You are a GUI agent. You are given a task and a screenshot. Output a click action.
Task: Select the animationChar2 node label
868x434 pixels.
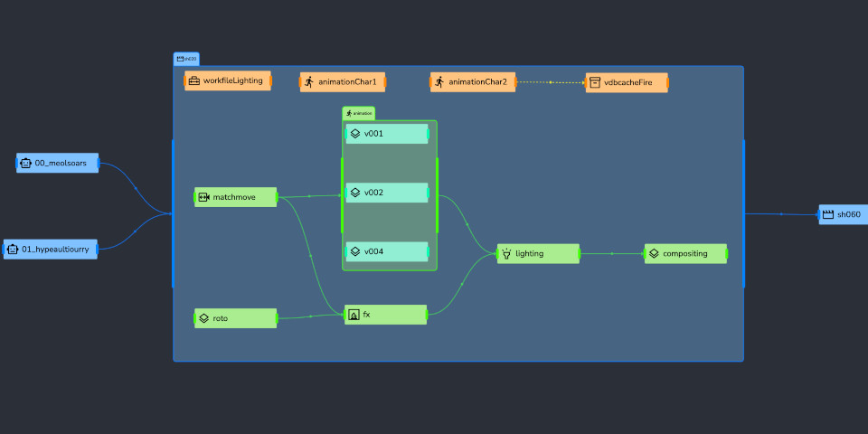[x=477, y=82]
